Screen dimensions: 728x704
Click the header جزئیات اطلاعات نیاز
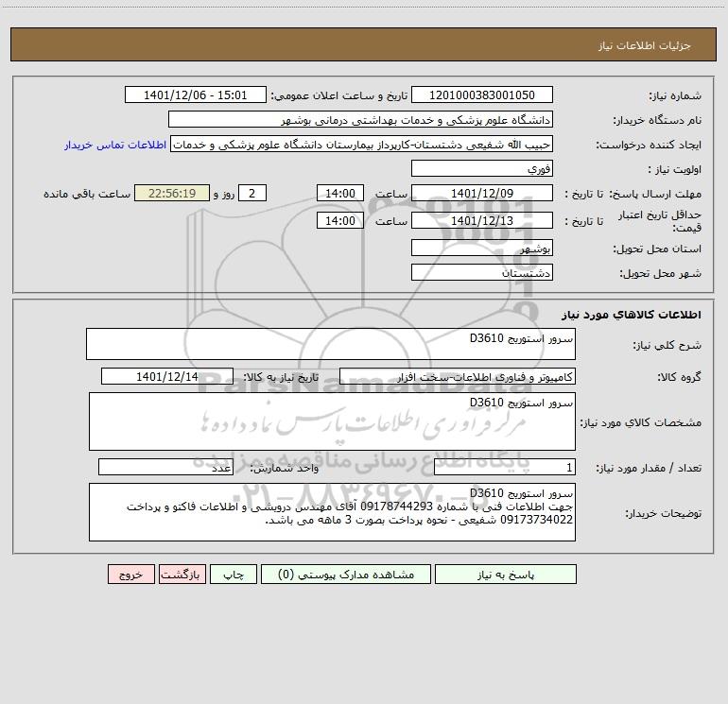pyautogui.click(x=645, y=45)
